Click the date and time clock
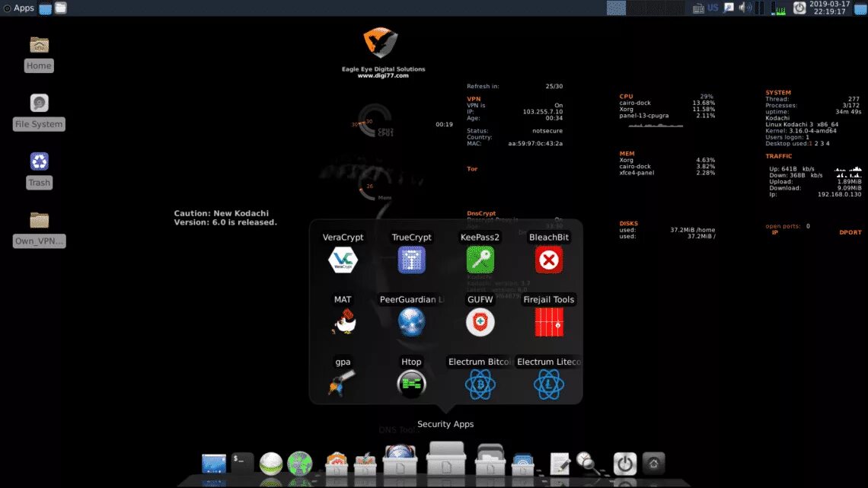The width and height of the screenshot is (868, 488). click(829, 8)
